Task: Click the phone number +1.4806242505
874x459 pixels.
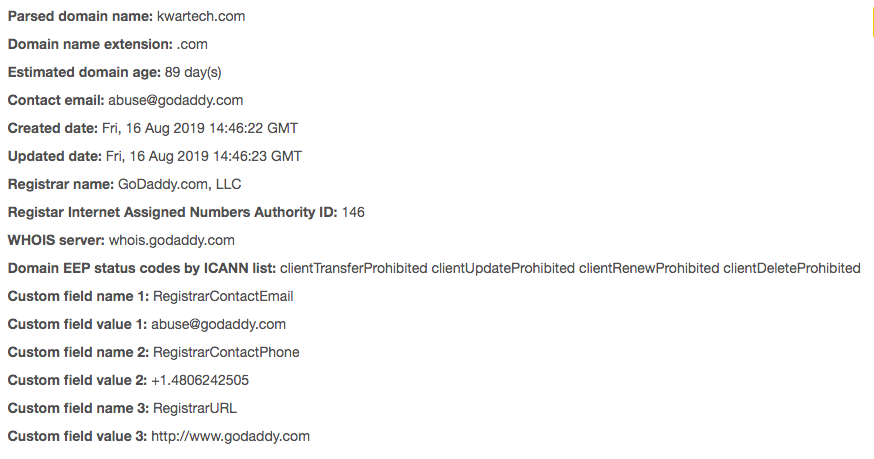Action: 200,380
